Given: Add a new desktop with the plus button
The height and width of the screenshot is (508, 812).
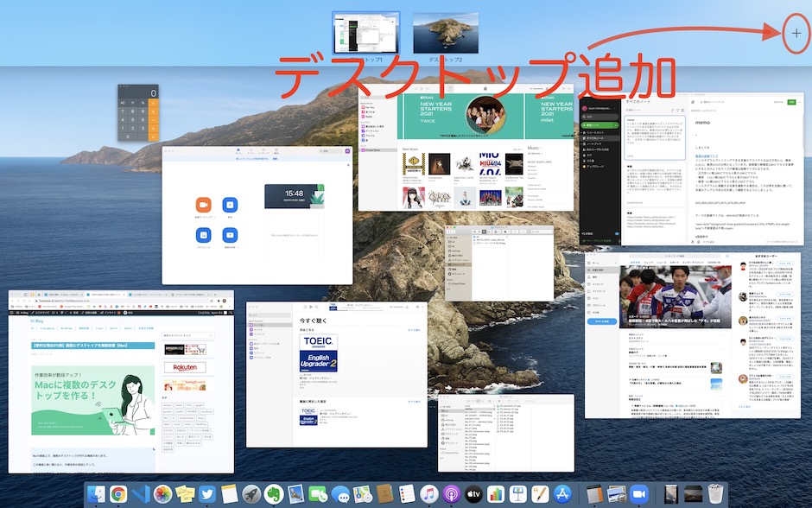Looking at the screenshot, I should click(x=796, y=34).
